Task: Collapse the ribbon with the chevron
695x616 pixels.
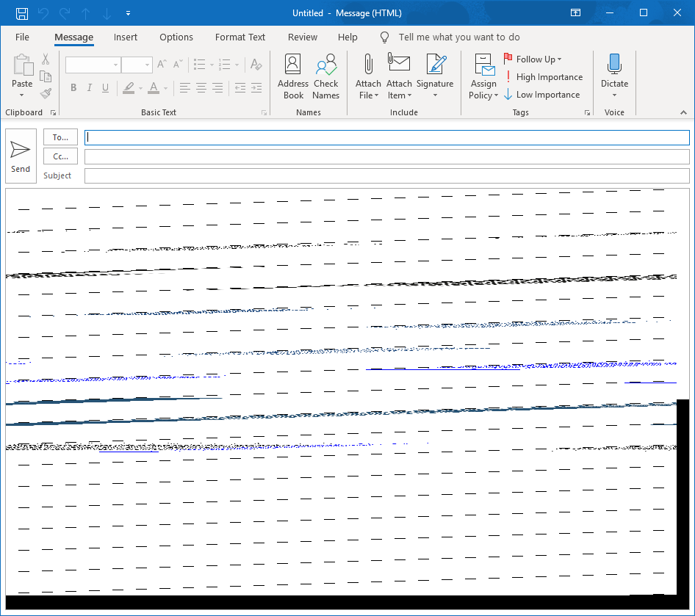Action: (x=683, y=113)
